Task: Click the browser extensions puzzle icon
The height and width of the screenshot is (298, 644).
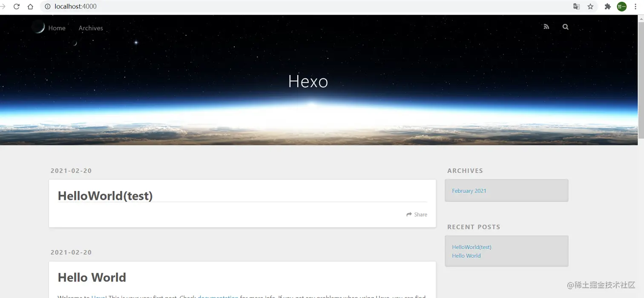Action: 607,6
